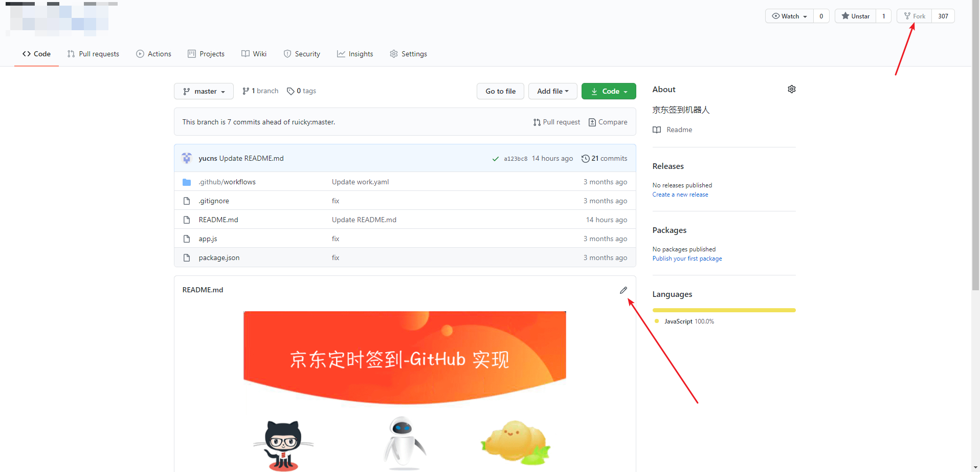Open the package.json file
980x472 pixels.
(x=219, y=258)
